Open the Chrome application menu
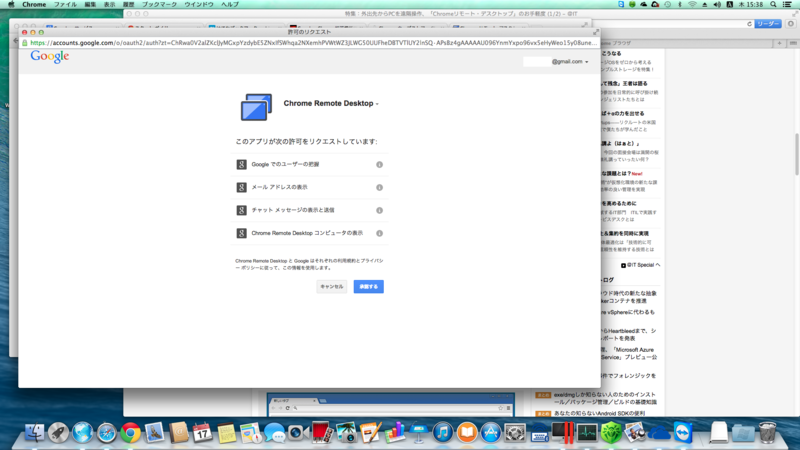Image resolution: width=800 pixels, height=450 pixels. (x=34, y=4)
